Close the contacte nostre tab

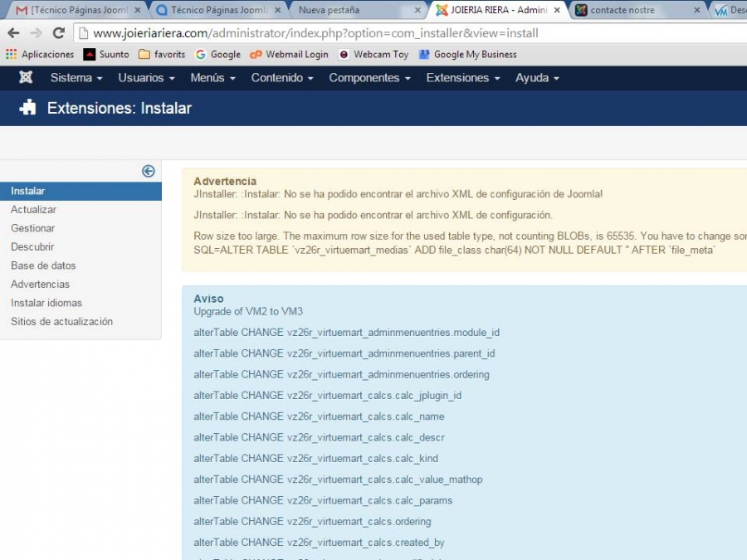point(697,10)
